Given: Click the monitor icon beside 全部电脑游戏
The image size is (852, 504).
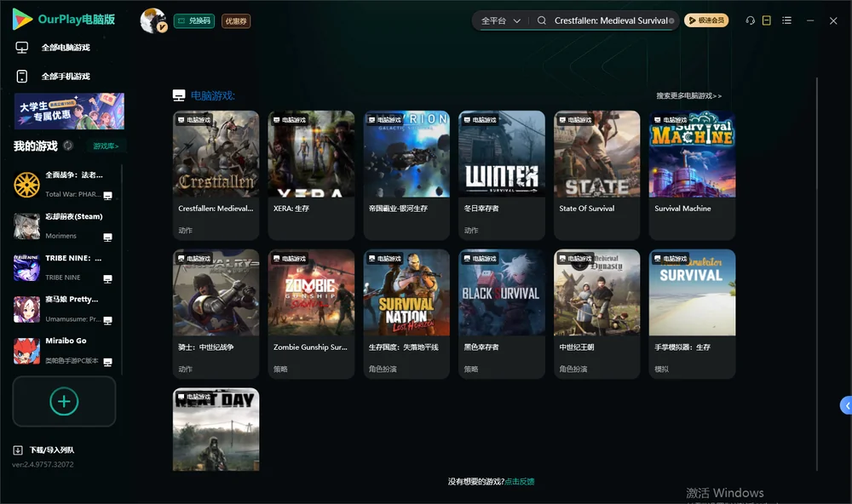Looking at the screenshot, I should 22,48.
